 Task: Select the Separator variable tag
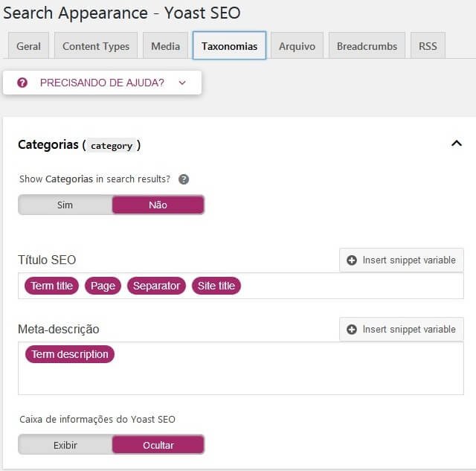coord(156,286)
